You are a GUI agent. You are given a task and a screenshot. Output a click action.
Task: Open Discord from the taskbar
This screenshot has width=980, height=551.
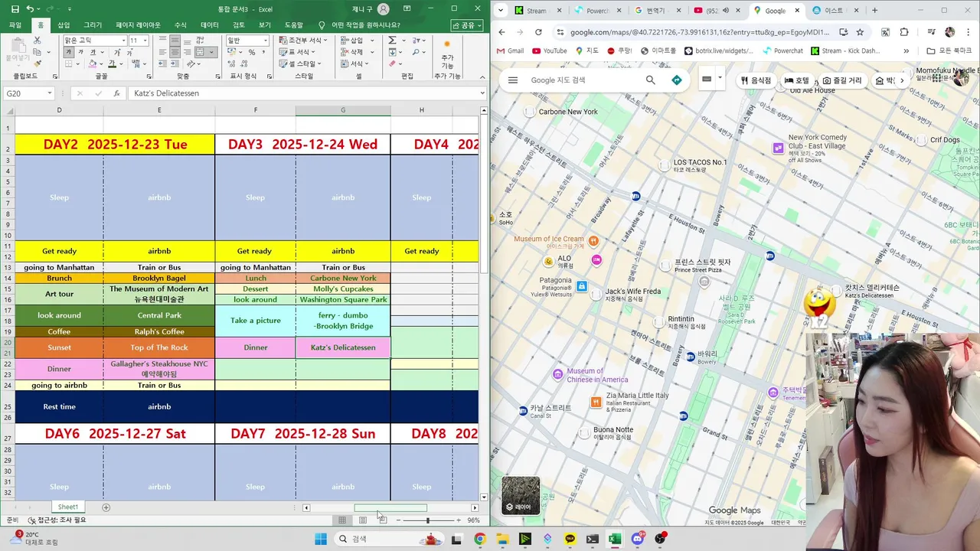pyautogui.click(x=637, y=539)
